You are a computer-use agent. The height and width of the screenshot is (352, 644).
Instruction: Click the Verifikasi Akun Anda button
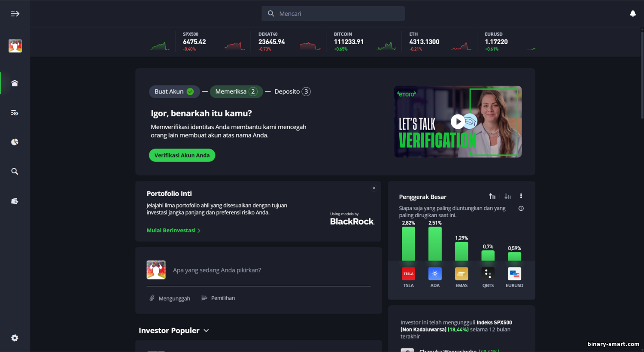tap(182, 155)
